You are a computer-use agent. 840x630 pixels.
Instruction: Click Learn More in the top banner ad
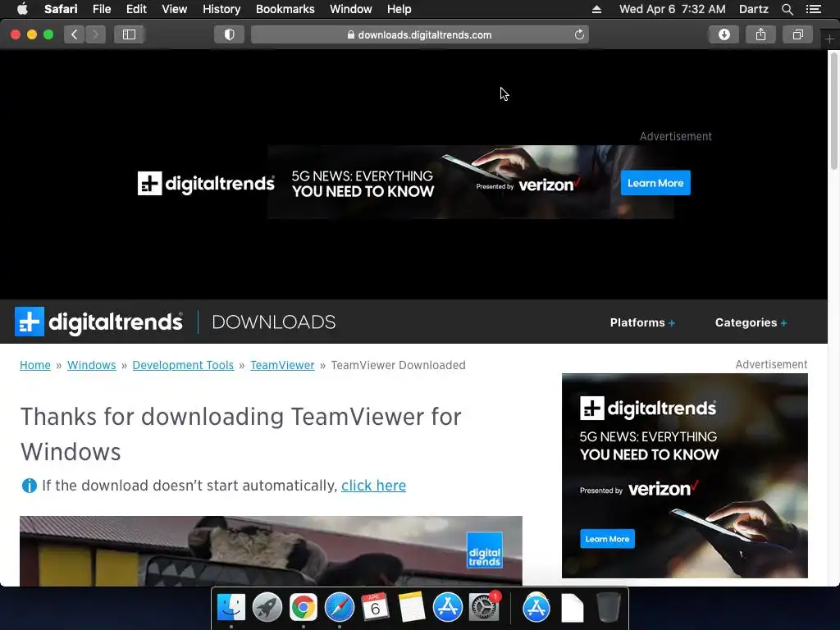655,183
